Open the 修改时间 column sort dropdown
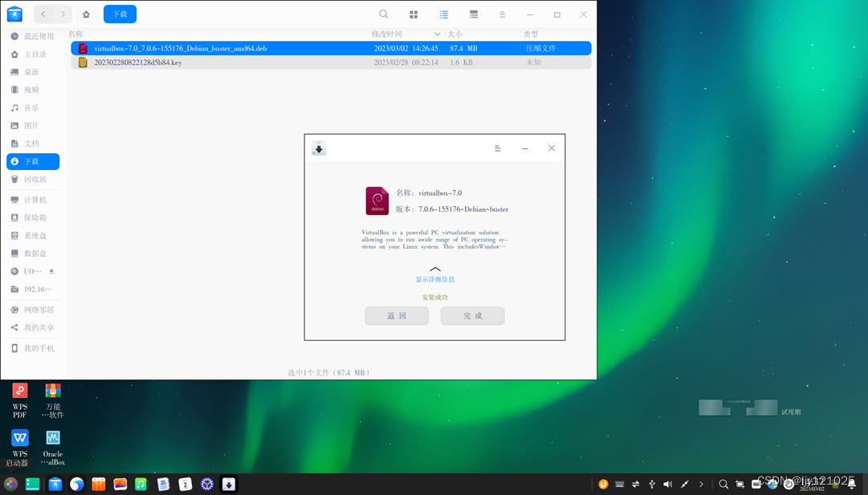Image resolution: width=868 pixels, height=495 pixels. point(437,34)
